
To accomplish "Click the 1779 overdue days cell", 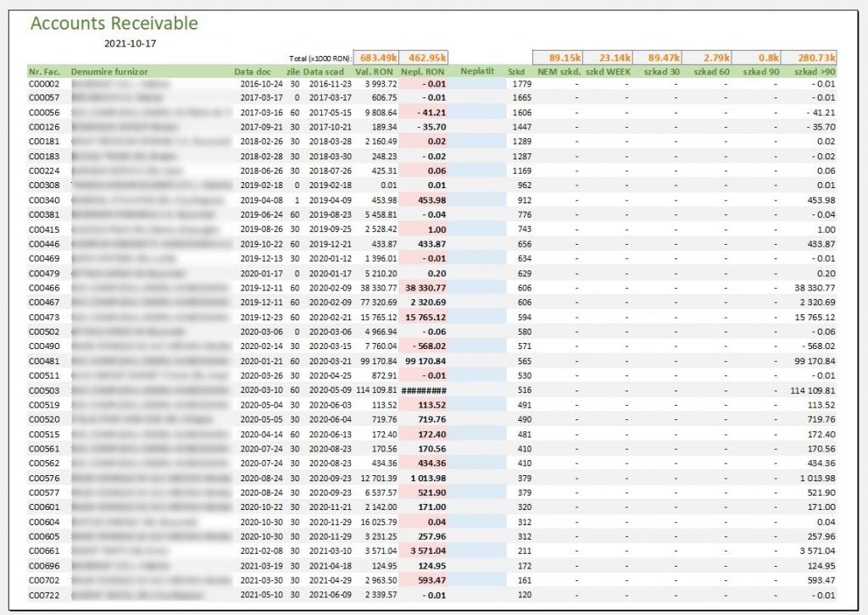I will pyautogui.click(x=522, y=85).
